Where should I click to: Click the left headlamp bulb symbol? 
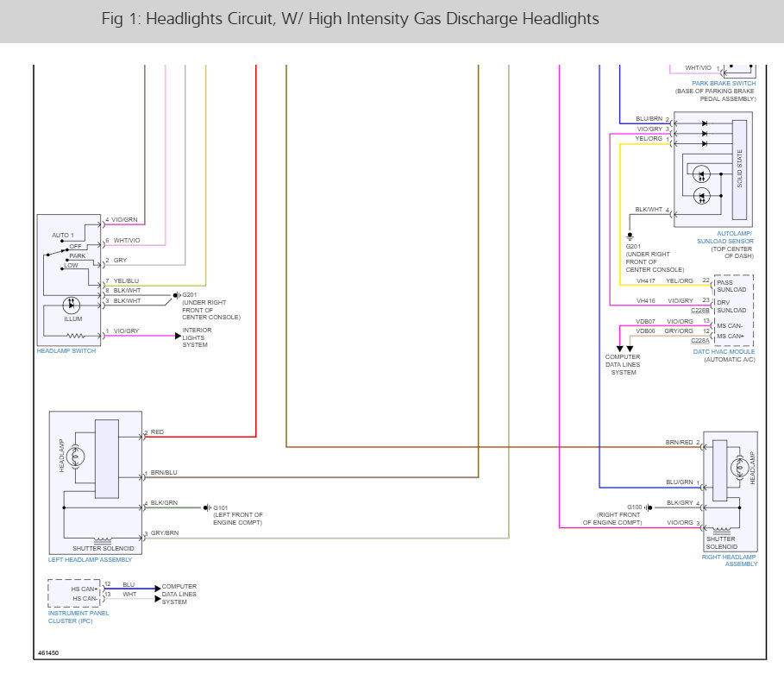point(76,456)
